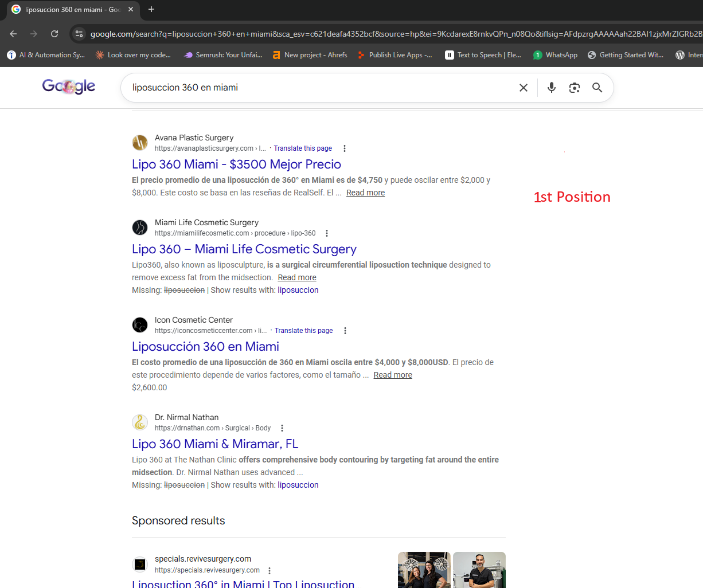This screenshot has width=703, height=588.
Task: Reload the page with the refresh icon
Action: pos(54,34)
